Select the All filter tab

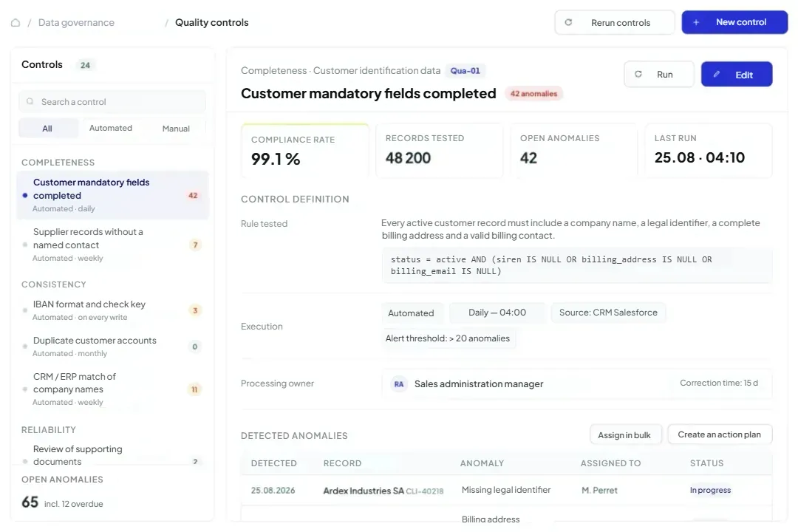(x=47, y=129)
